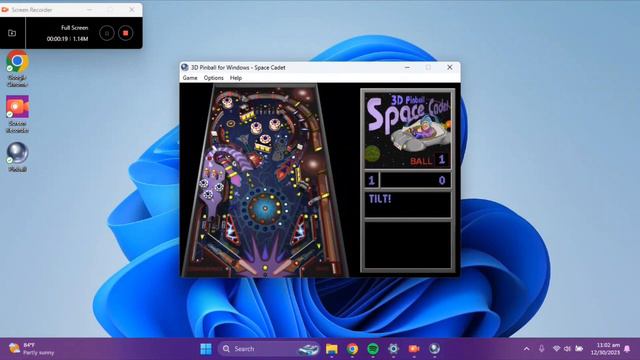This screenshot has width=640, height=360.
Task: Click the search highlight car image in taskbar
Action: [308, 349]
